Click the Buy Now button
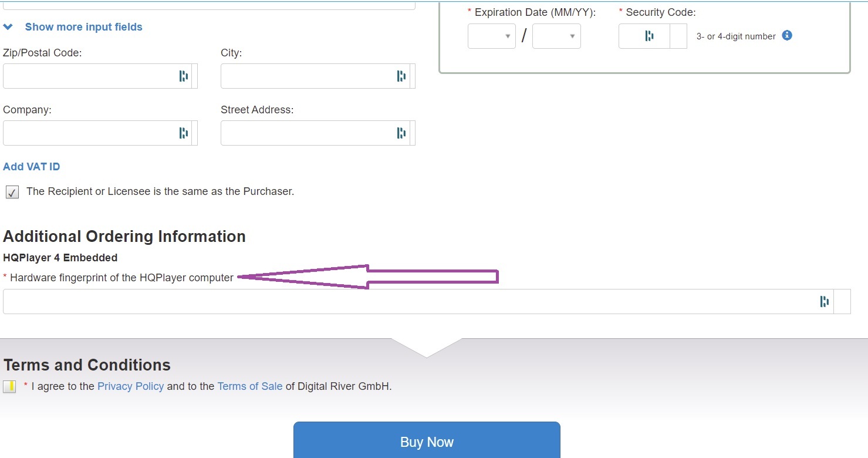This screenshot has height=458, width=868. [427, 442]
